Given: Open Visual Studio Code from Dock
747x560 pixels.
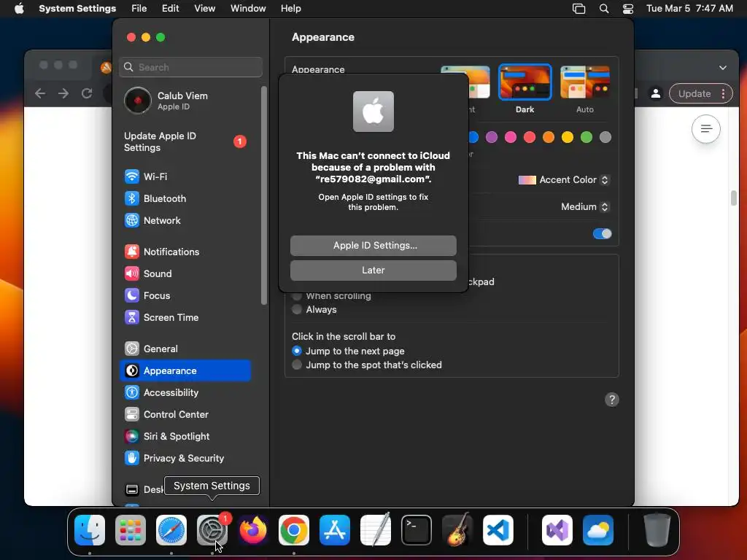Looking at the screenshot, I should click(498, 530).
